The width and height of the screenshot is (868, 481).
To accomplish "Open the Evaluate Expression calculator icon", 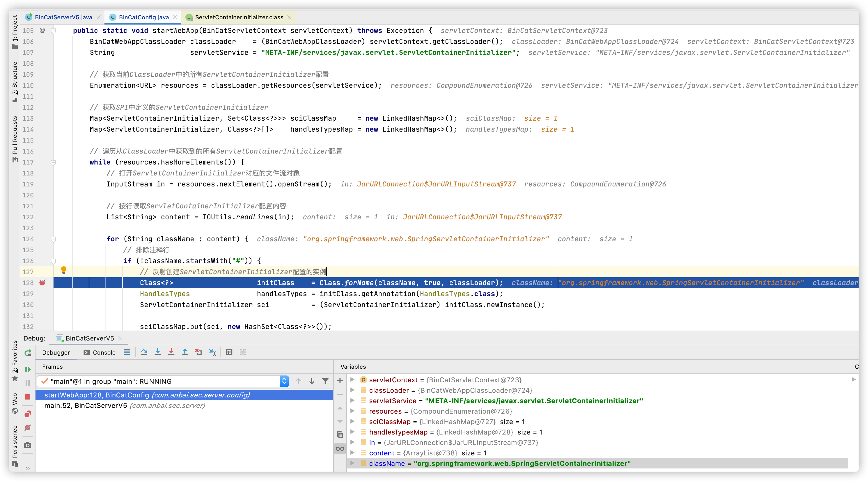I will click(x=229, y=352).
